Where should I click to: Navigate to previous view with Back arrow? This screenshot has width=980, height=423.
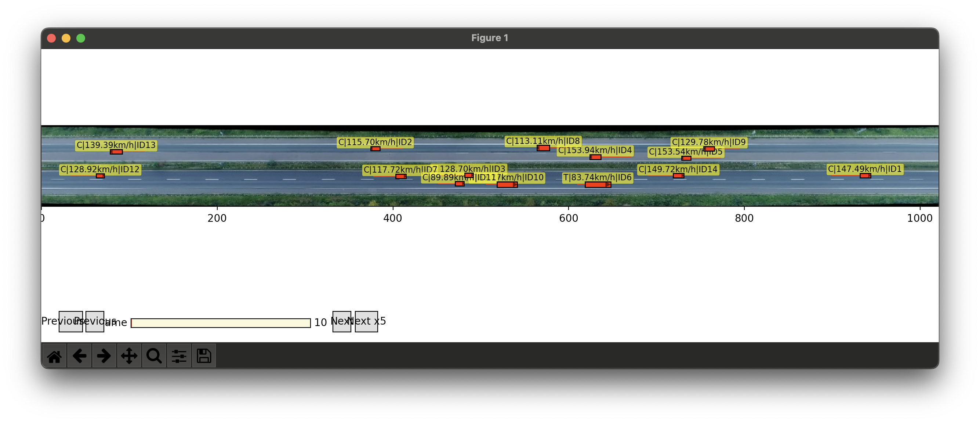[79, 355]
